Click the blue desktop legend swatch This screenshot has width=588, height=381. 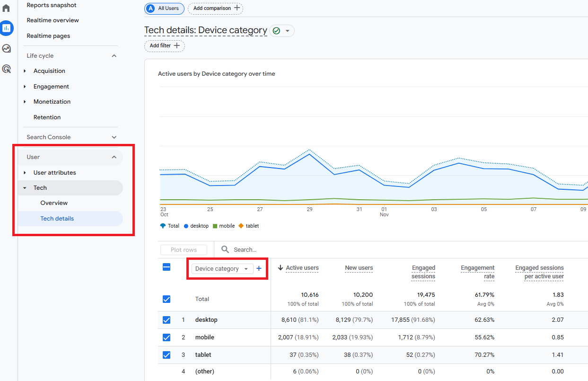click(186, 226)
